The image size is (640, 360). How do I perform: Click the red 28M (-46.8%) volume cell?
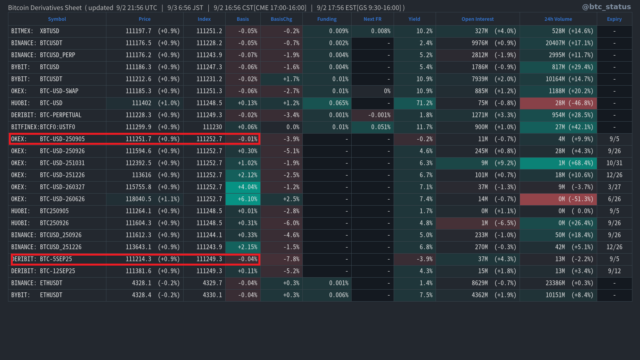pyautogui.click(x=558, y=103)
